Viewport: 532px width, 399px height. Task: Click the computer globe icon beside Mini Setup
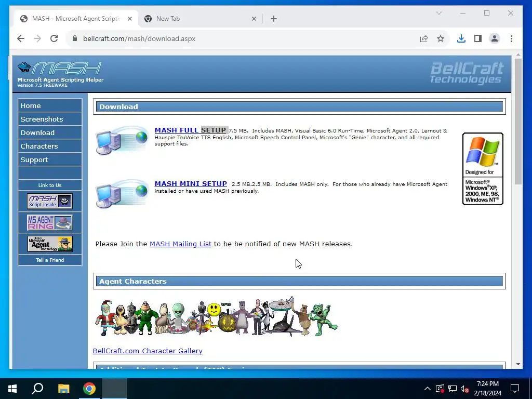pos(122,194)
